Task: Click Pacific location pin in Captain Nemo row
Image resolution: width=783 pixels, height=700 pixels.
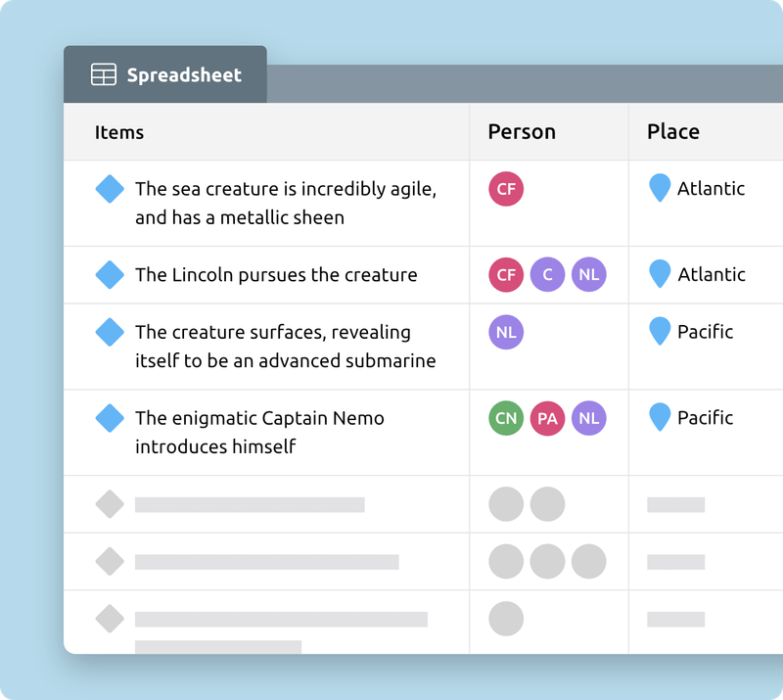Action: (661, 417)
